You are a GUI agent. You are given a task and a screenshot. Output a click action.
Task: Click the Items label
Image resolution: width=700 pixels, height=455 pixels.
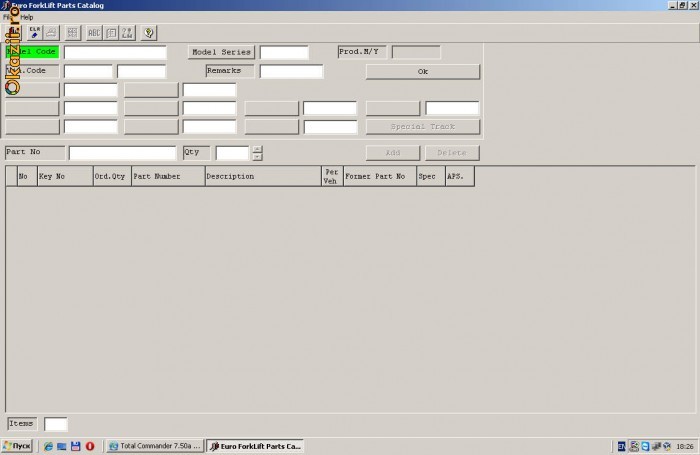22,424
